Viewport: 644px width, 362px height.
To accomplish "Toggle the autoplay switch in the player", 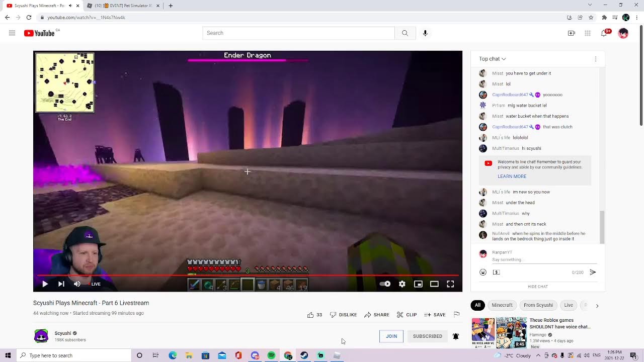I will tap(385, 284).
